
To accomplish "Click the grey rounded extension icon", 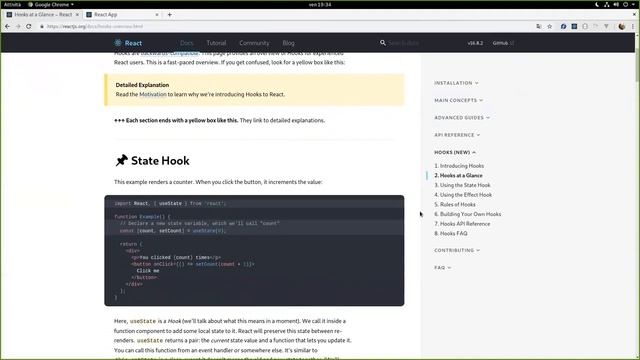I will click(x=585, y=26).
